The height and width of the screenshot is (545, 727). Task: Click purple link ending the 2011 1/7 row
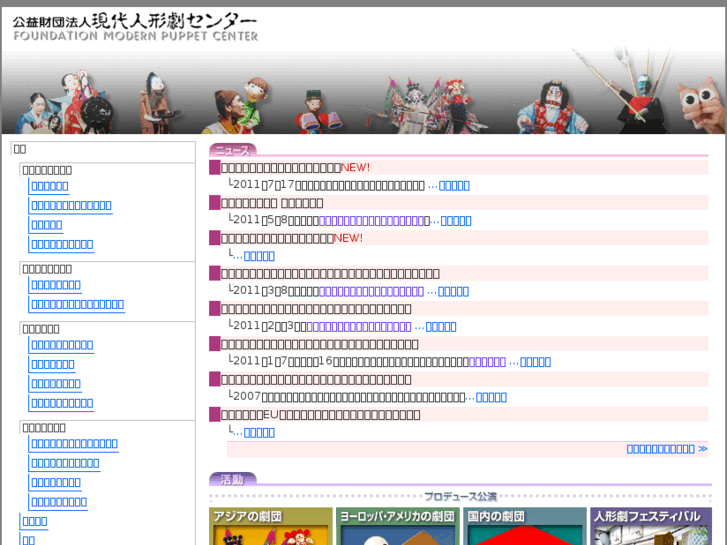pos(487,362)
